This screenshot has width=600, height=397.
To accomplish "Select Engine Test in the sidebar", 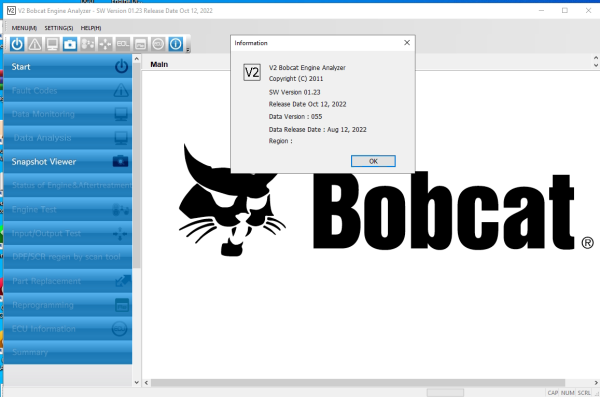I will pyautogui.click(x=68, y=209).
